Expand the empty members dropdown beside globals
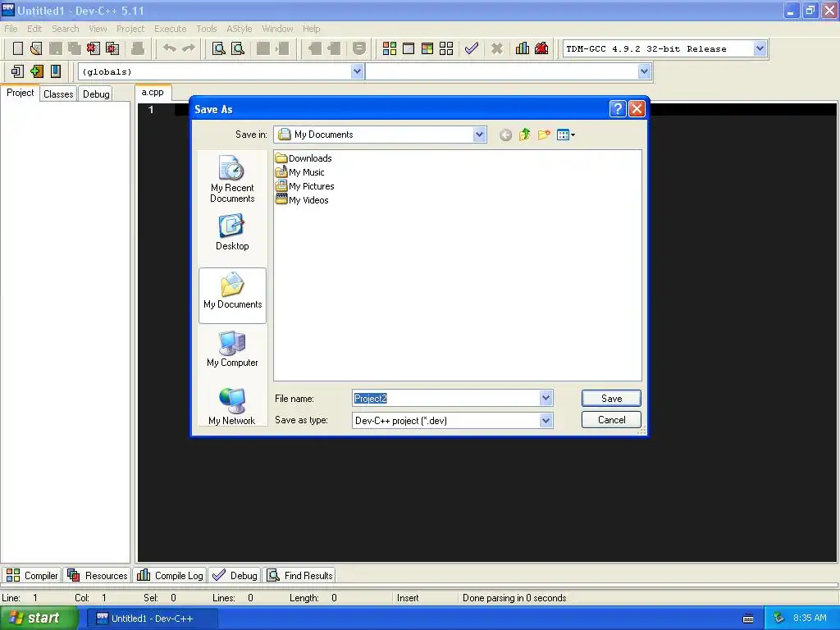This screenshot has height=630, width=840. (x=644, y=71)
